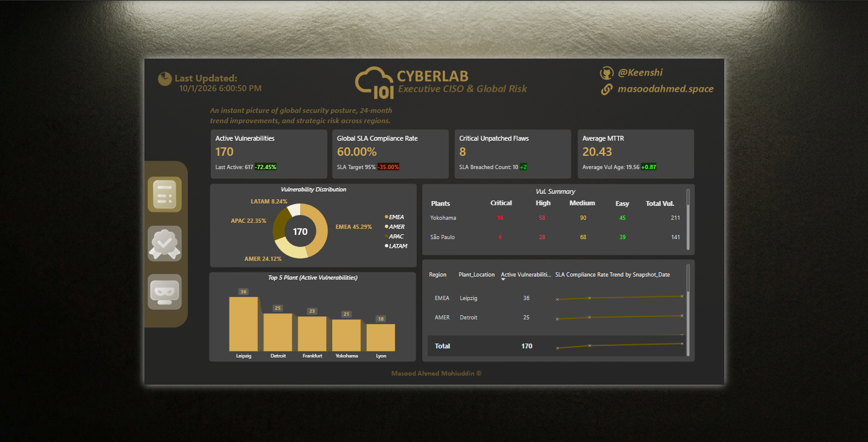Select LATAM legend entry in donut legend

pos(396,246)
